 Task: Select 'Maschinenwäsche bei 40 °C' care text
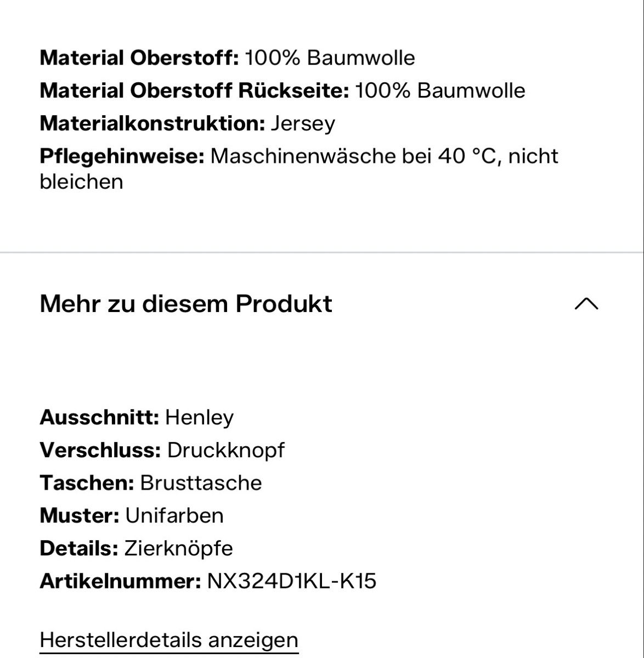point(355,157)
